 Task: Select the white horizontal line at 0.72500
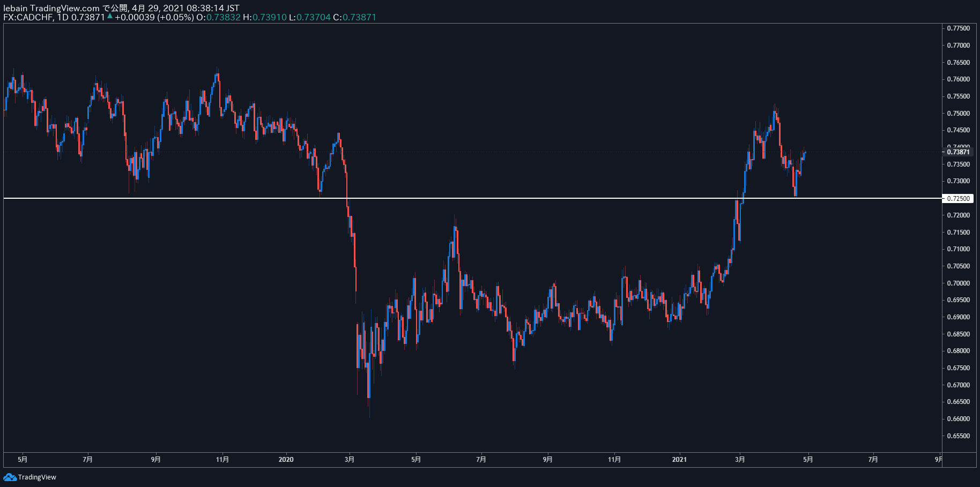click(472, 198)
